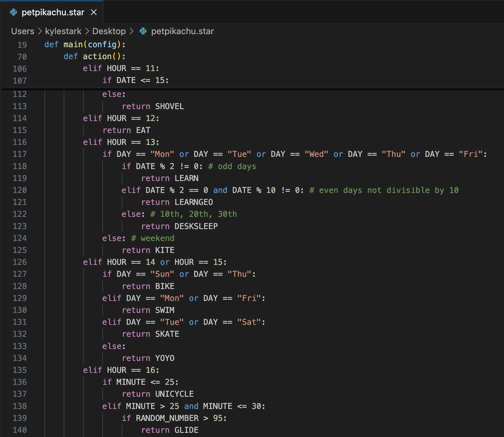Place cursor on 'return SKATE'

[151, 334]
